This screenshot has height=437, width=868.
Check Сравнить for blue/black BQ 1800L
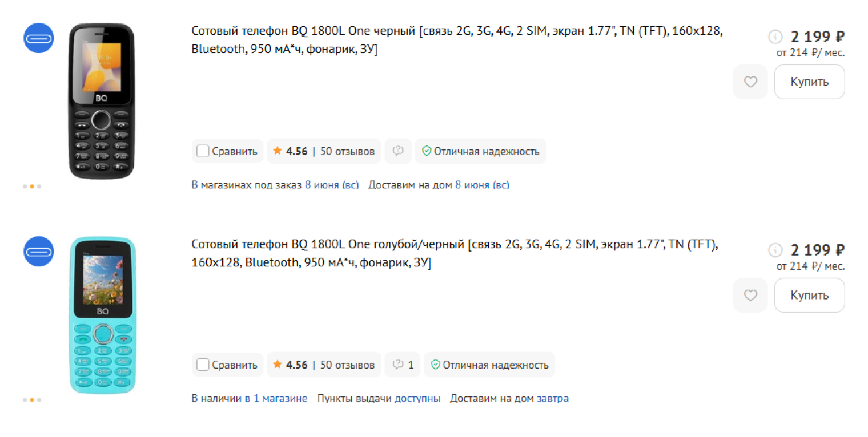pos(227,365)
